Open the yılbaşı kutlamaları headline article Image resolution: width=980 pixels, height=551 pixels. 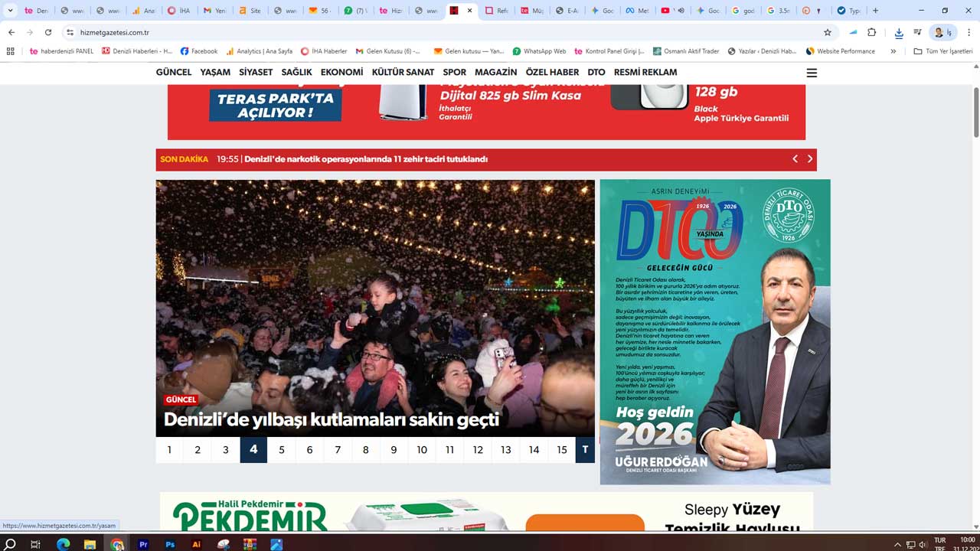331,419
